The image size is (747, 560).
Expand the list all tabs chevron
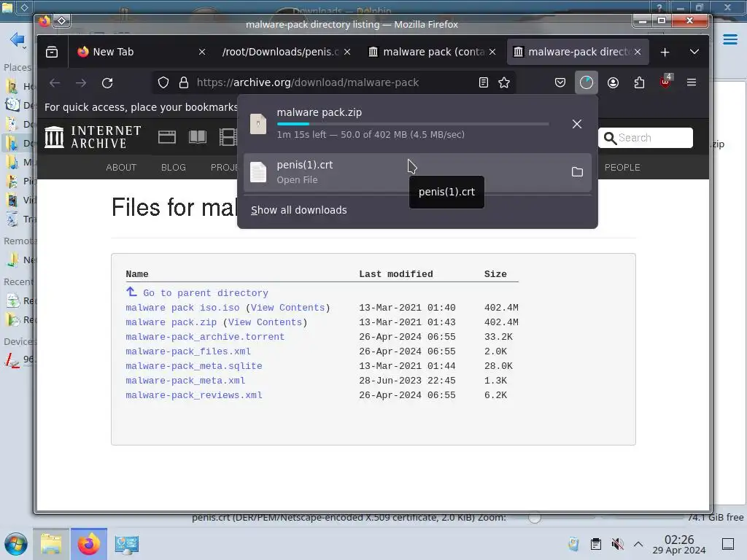coord(694,52)
